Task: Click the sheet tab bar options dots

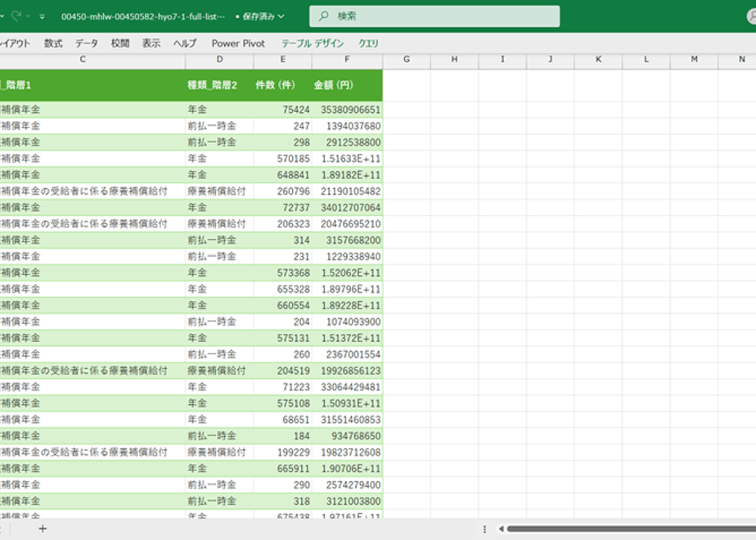Action: pos(484,529)
